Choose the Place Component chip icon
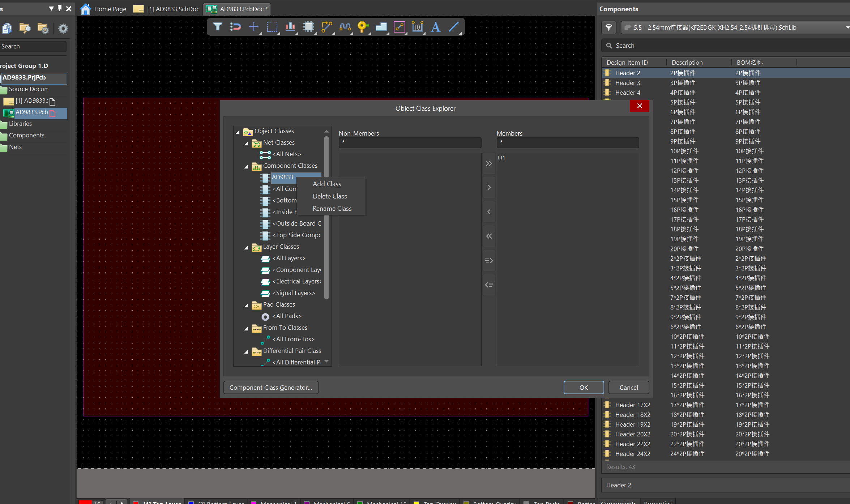This screenshot has height=504, width=850. click(x=308, y=27)
